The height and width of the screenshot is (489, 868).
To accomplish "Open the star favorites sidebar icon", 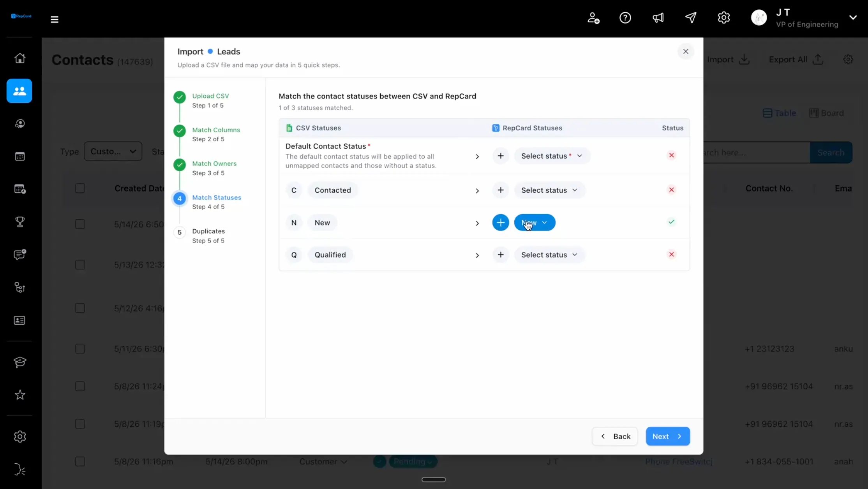I will point(20,395).
